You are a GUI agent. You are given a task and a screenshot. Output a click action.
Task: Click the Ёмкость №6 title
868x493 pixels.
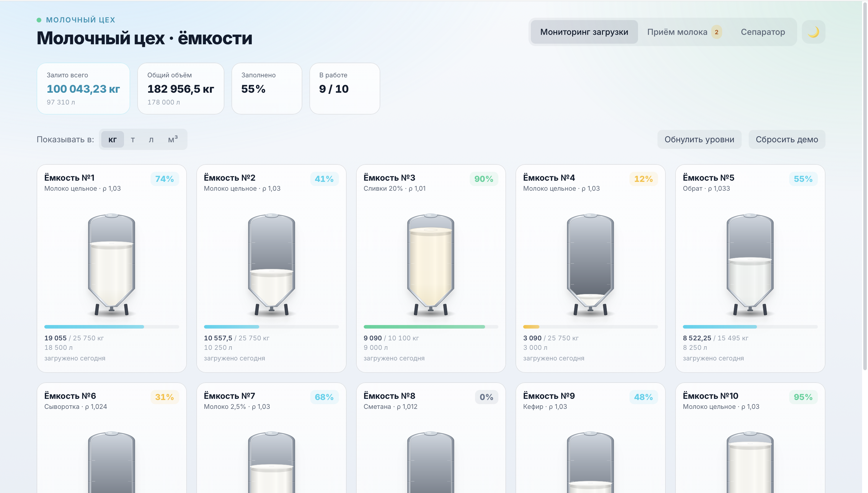click(70, 396)
